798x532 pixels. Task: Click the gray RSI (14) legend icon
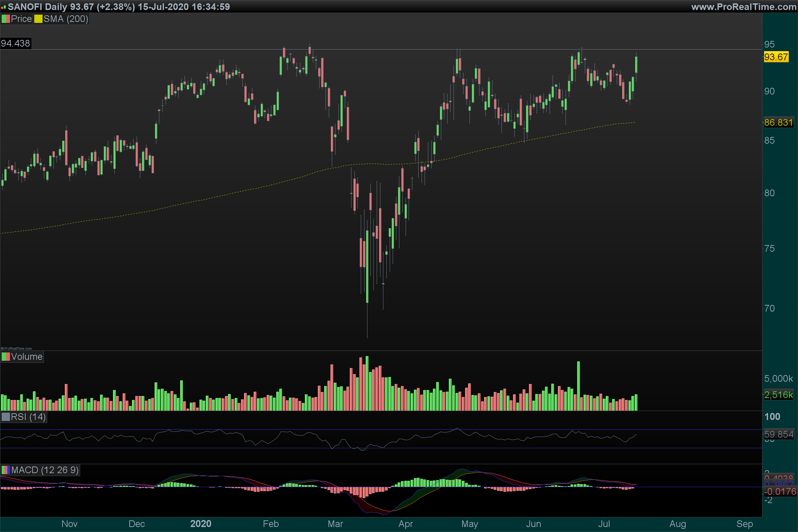pyautogui.click(x=6, y=417)
